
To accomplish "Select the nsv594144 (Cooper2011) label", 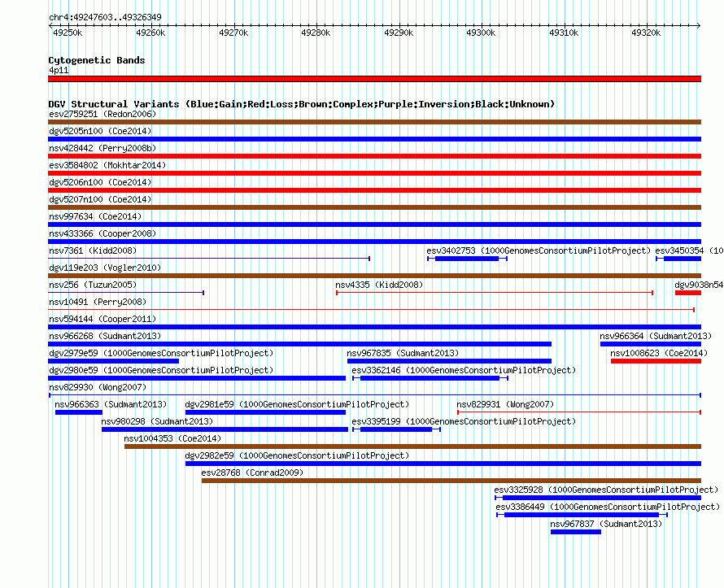I will (102, 319).
